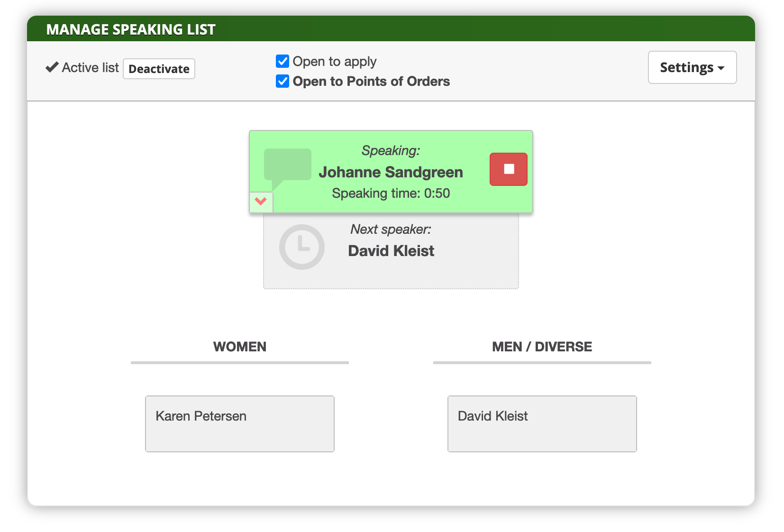Screen dimensions: 784x532
Task: Deactivate the active speaking list
Action: (159, 68)
